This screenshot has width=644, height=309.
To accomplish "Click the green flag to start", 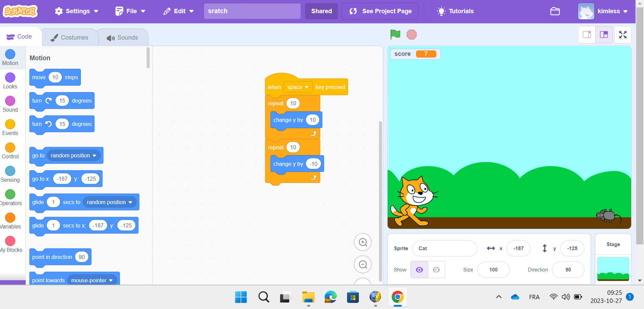I will [x=395, y=35].
